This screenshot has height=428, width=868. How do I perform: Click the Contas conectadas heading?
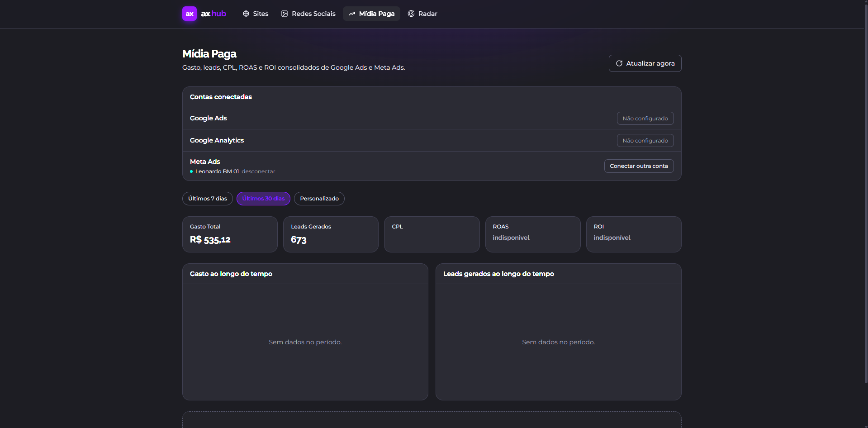[x=221, y=97]
